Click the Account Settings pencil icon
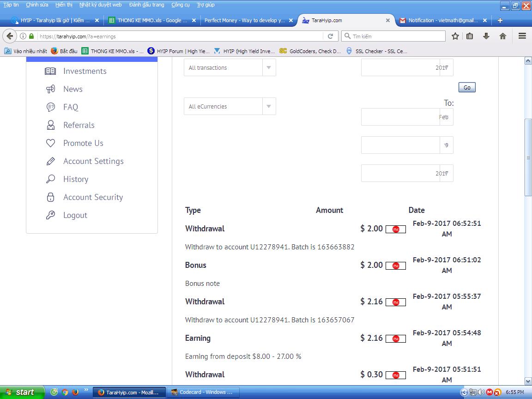The image size is (532, 399). pyautogui.click(x=50, y=161)
